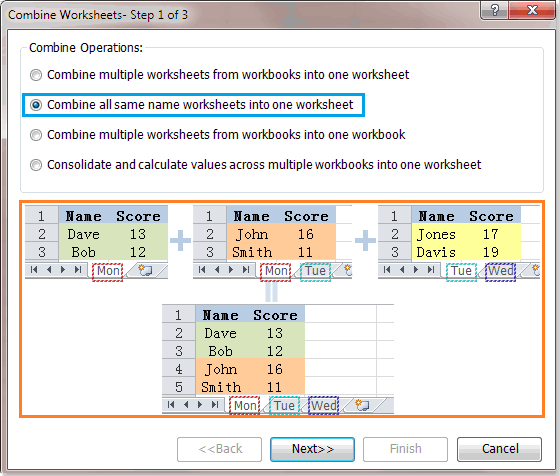Click the 'Combine Operations:' group label
This screenshot has width=559, height=476.
86,47
